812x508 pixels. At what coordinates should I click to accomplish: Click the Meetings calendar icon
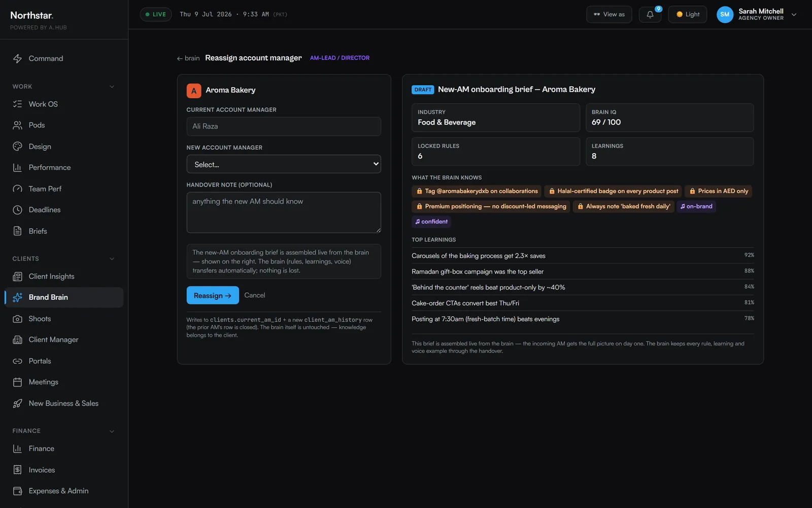(x=17, y=382)
